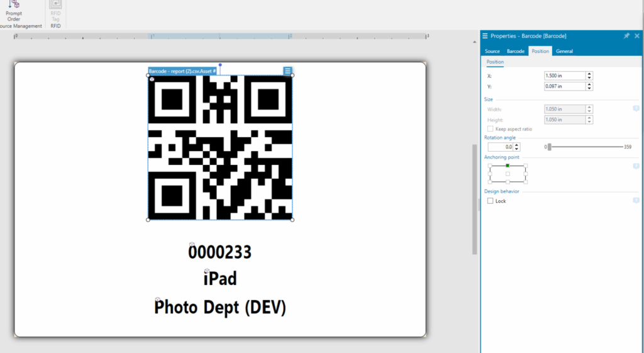Open the General tab

(x=564, y=51)
